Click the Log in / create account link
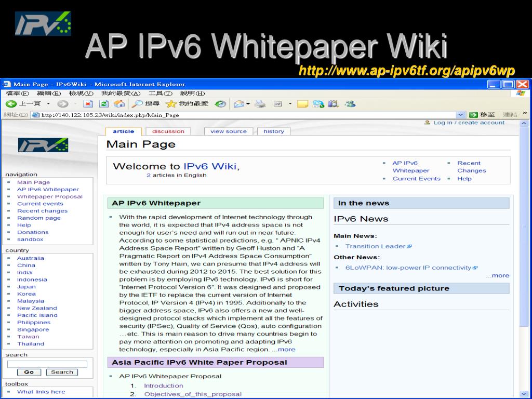 469,123
